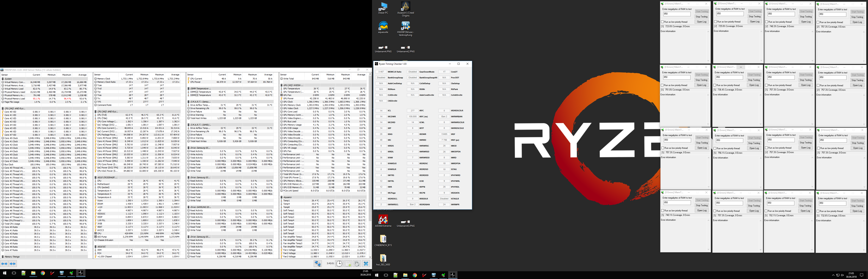Reset HWiNFO elapsed-time clock icon
Screen dimensions: 868x279
339,264
